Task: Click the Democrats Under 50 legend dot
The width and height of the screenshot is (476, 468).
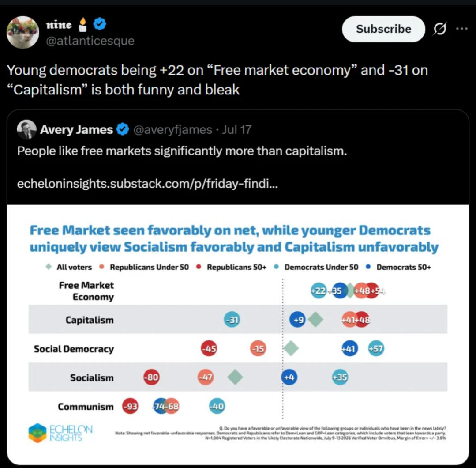Action: coord(276,267)
